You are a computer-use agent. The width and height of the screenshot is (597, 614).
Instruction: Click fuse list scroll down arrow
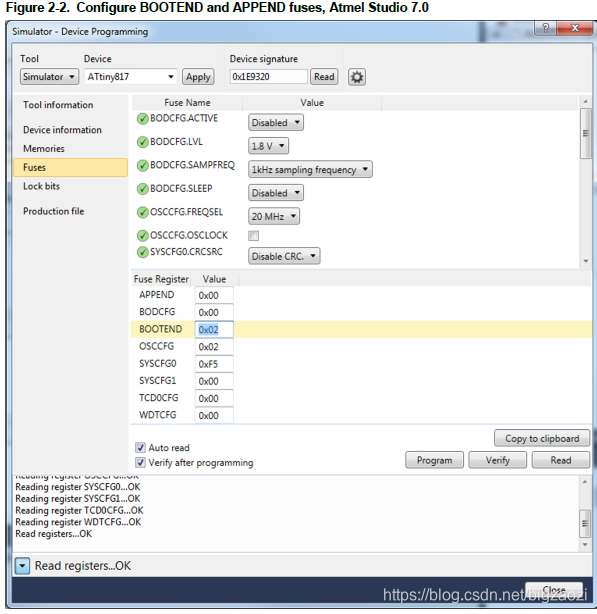click(586, 261)
